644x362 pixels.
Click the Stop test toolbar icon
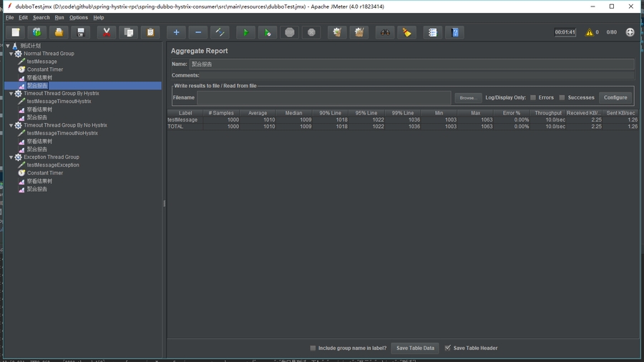click(x=289, y=32)
